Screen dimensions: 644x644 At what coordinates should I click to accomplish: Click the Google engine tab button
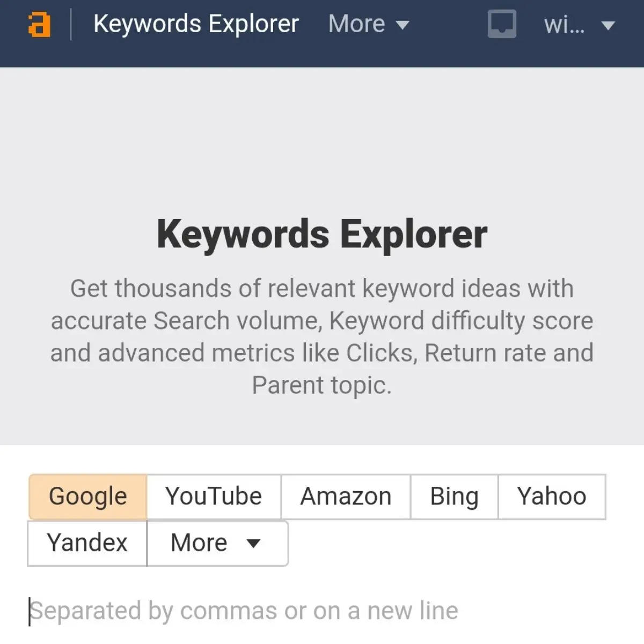pyautogui.click(x=87, y=496)
